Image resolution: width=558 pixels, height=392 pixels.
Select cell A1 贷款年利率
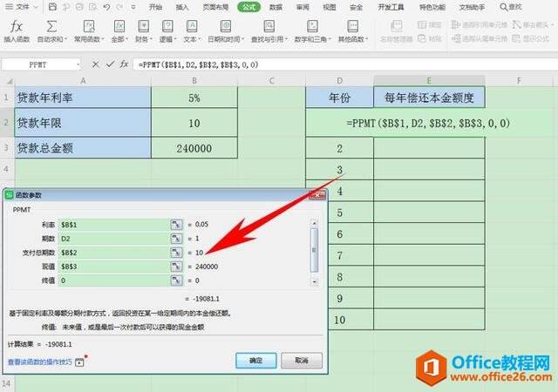[83, 98]
